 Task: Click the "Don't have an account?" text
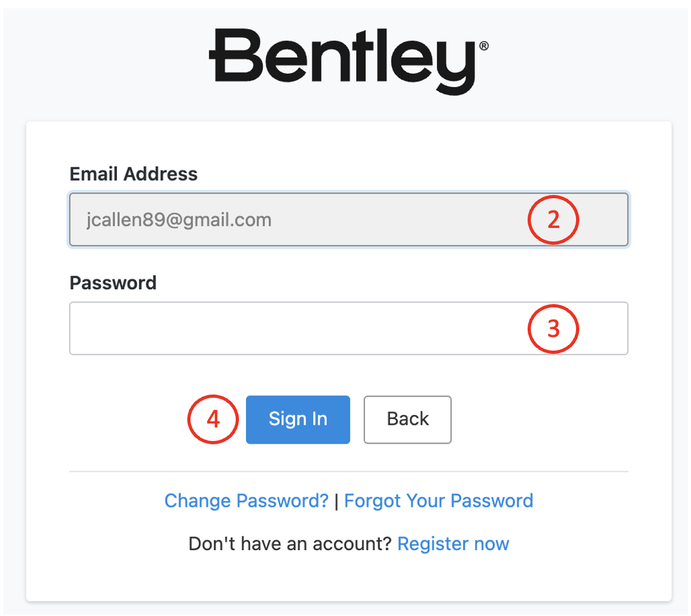click(x=290, y=544)
